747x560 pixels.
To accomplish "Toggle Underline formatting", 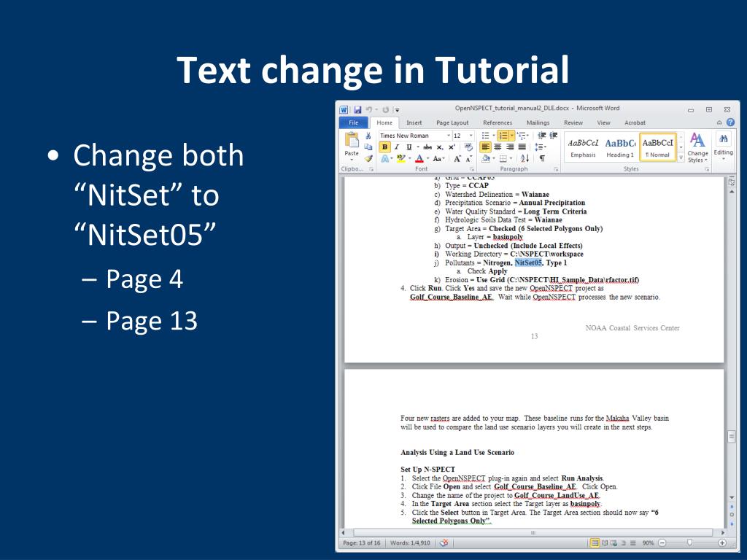I will point(409,147).
